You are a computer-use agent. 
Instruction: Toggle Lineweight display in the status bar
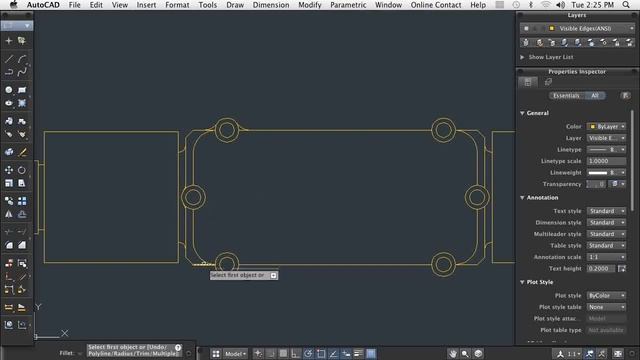point(358,353)
